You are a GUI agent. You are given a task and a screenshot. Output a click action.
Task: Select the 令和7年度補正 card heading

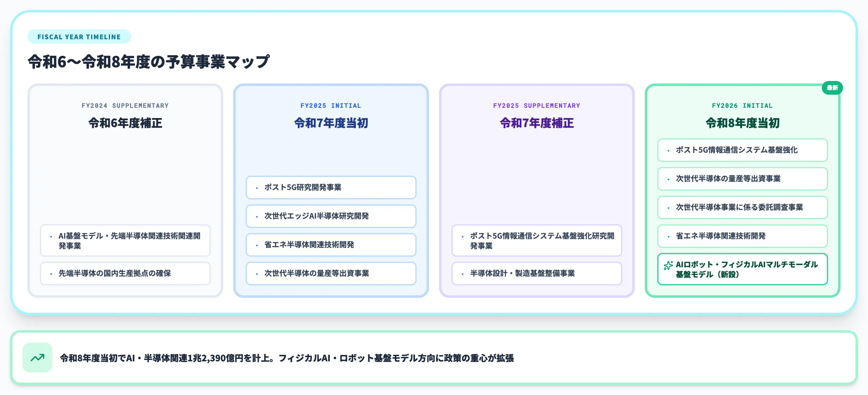click(537, 122)
